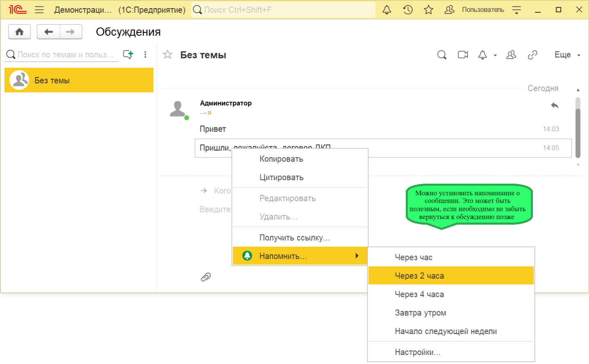Reply to Администратор message arrow

click(555, 106)
